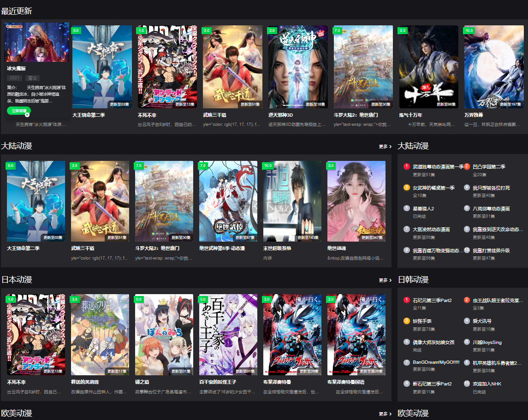Screen dimensions: 528x420
Task: Click 3.0 rating badge on 葬送的芙莉莲
Action: [x=75, y=299]
